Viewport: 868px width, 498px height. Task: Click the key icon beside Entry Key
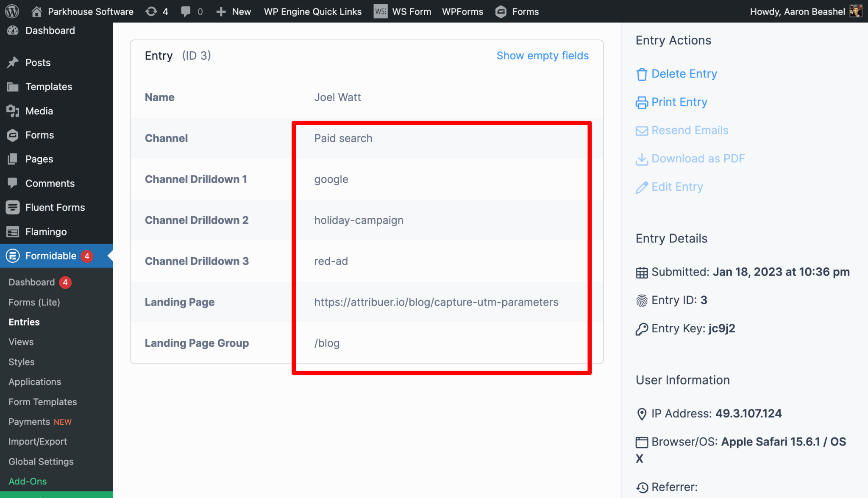coord(642,329)
